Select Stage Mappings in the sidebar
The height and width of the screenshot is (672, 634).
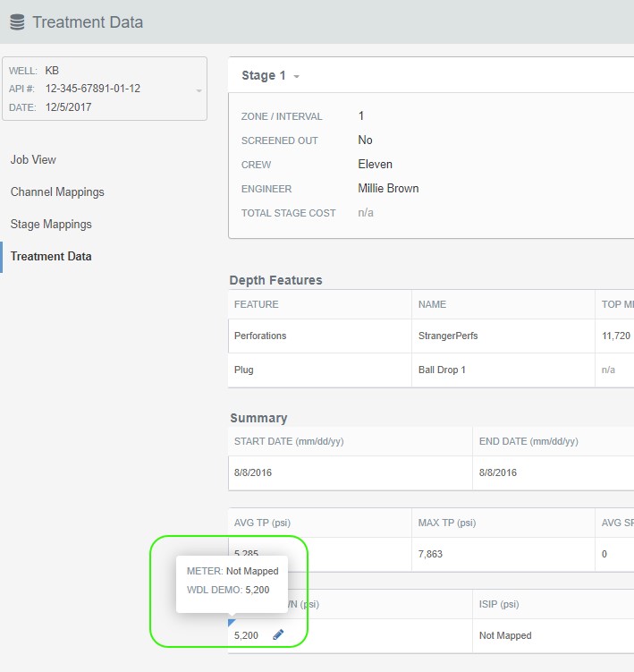51,224
